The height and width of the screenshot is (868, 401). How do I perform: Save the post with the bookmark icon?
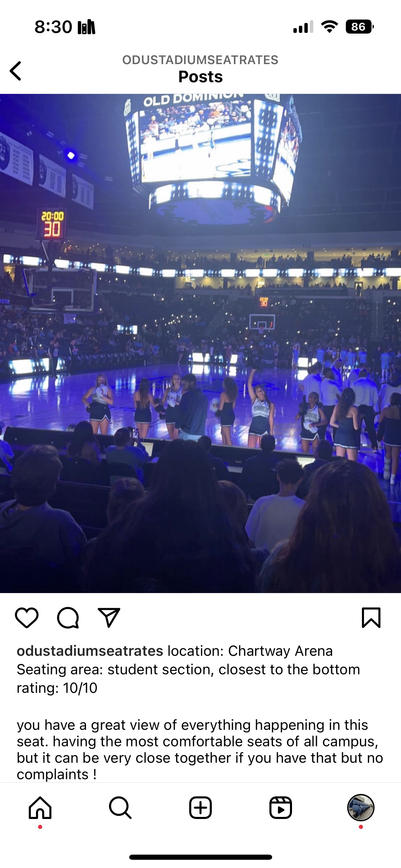pyautogui.click(x=371, y=617)
